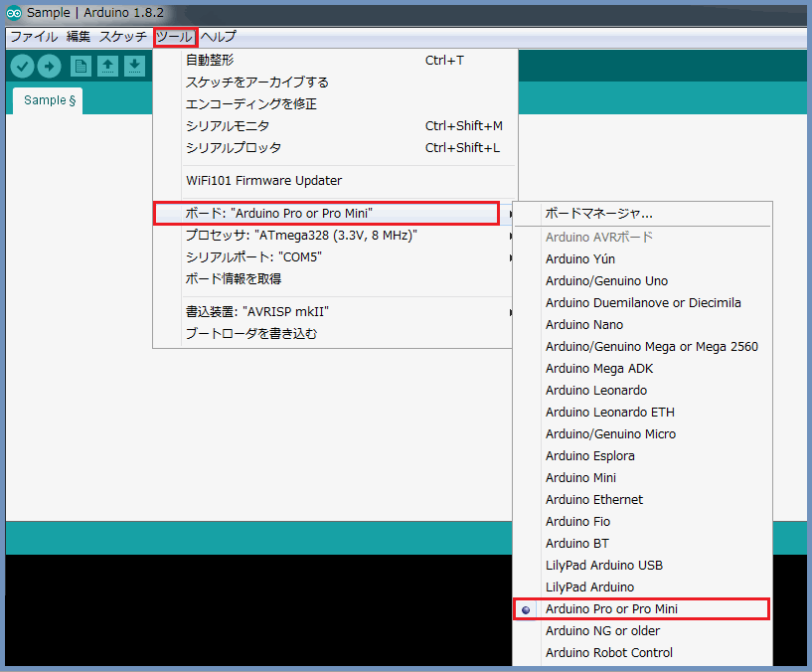Select Arduino/Genuino Uno board
Image resolution: width=812 pixels, height=672 pixels.
click(x=642, y=280)
